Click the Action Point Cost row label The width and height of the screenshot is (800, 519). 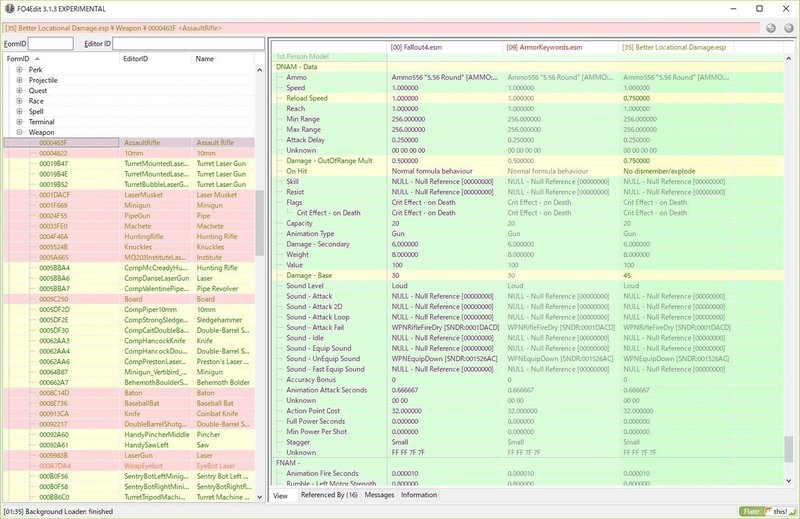tap(313, 411)
